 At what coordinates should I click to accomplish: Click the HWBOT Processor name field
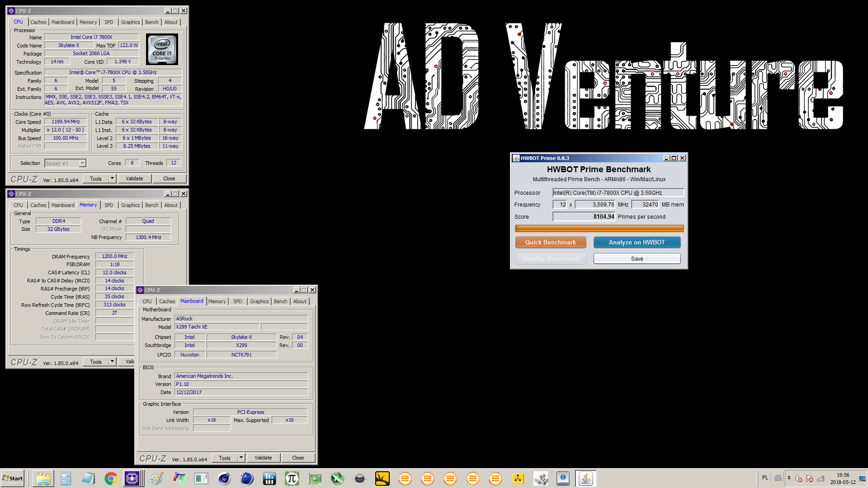pos(618,192)
